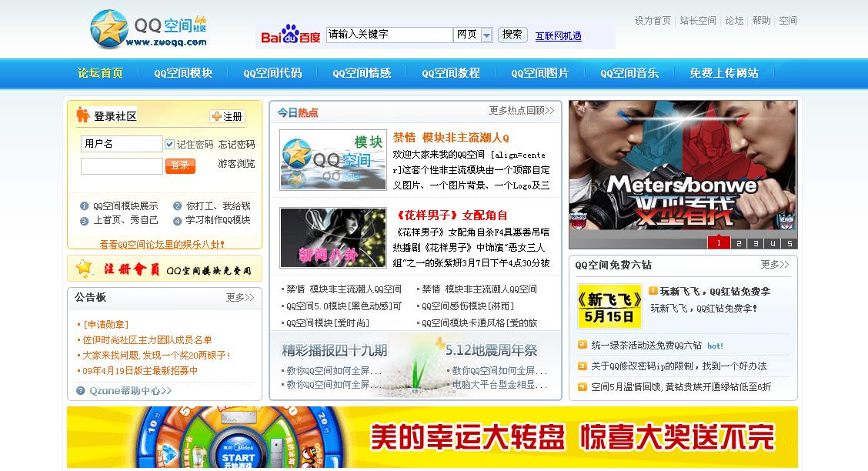Open QQ空间感伤模块[淋雨] list item
The height and width of the screenshot is (471, 868).
click(469, 306)
